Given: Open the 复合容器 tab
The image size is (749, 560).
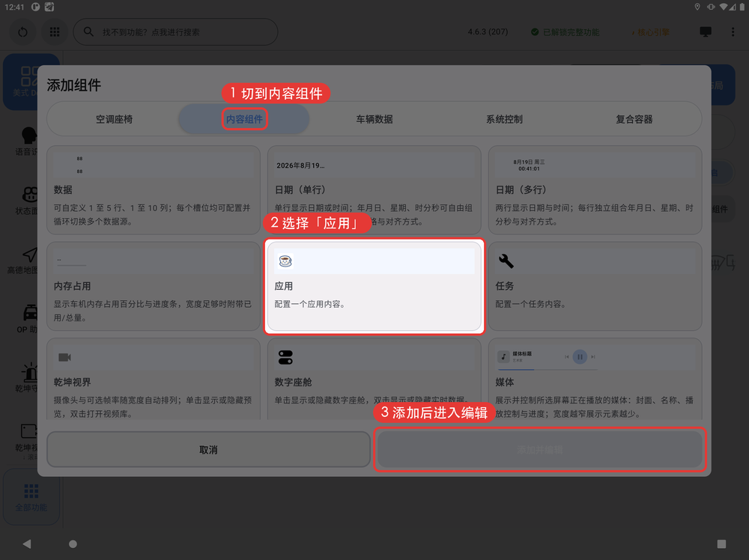Looking at the screenshot, I should (634, 119).
